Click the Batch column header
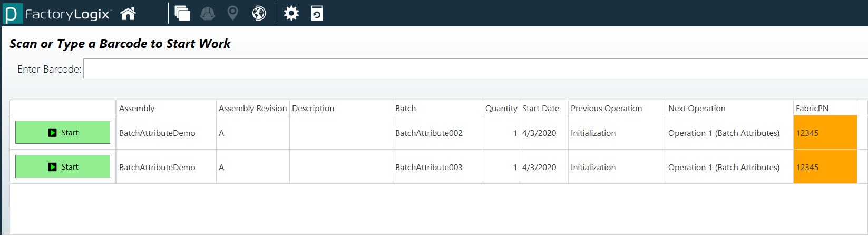Viewport: 868px width, 236px height. tap(406, 109)
